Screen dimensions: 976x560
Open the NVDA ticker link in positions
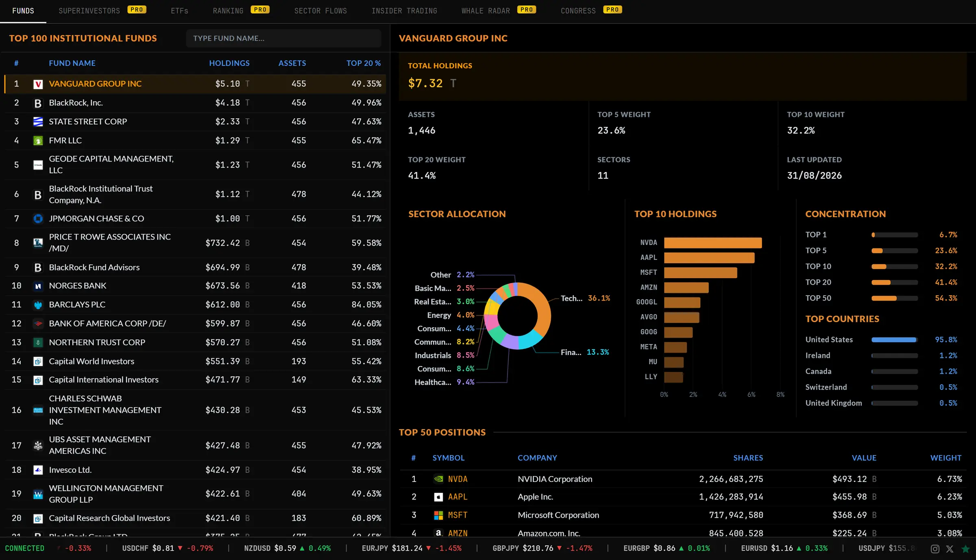(457, 479)
